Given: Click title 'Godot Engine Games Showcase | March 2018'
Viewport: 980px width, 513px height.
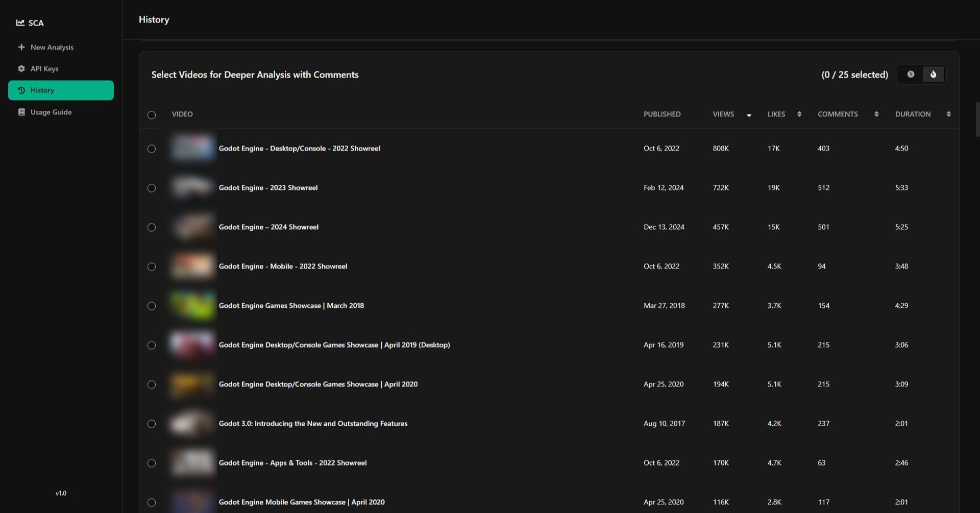Looking at the screenshot, I should (291, 306).
